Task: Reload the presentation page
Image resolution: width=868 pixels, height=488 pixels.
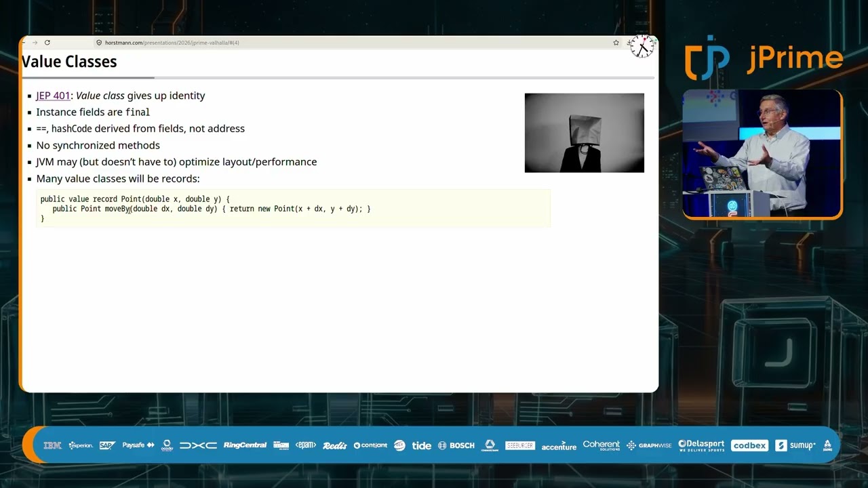Action: 47,43
